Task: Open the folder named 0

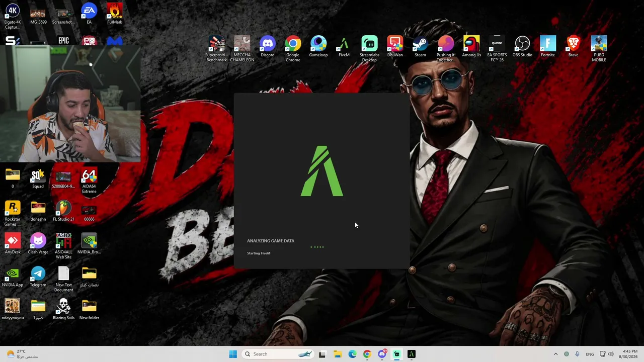Action: [13, 178]
